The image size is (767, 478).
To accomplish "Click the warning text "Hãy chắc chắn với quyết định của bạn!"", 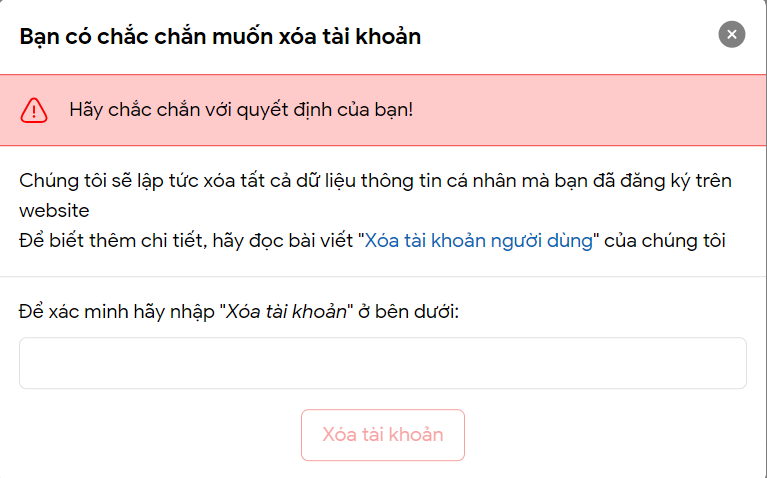I will (241, 110).
